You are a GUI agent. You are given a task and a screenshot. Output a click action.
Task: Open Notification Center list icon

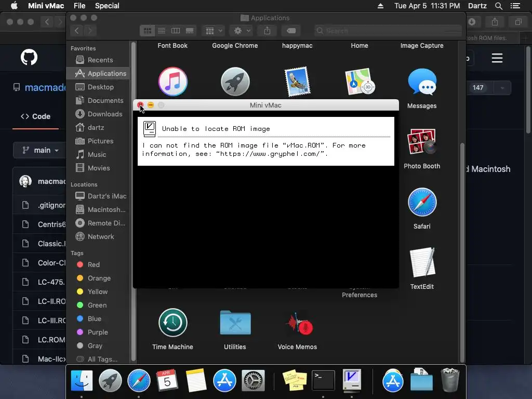pyautogui.click(x=515, y=6)
